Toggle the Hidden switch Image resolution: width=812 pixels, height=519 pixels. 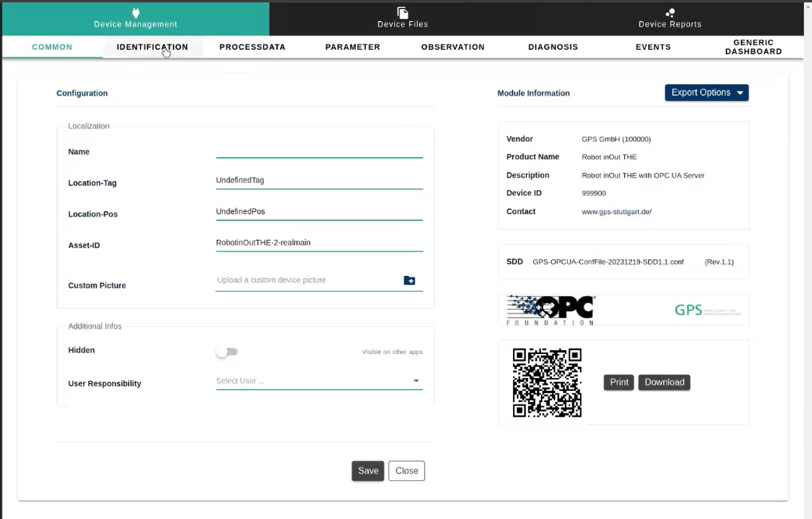pos(227,352)
